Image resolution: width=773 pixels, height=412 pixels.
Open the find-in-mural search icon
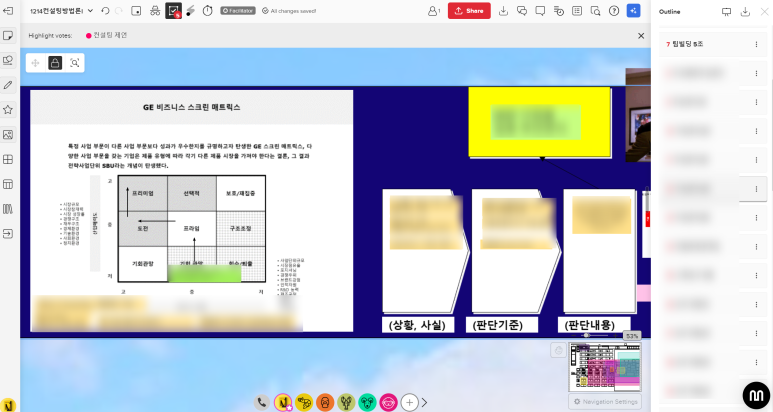click(596, 11)
